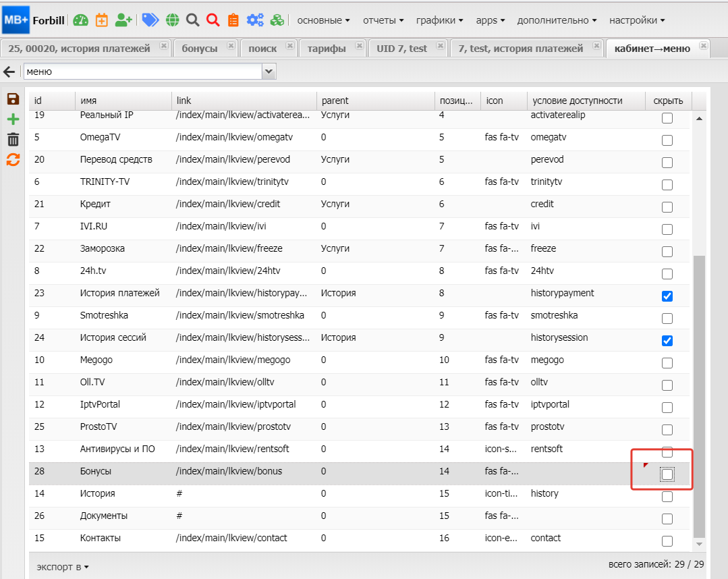Screen dimensions: 728x579
Task: Click the save floppy disk icon
Action: [x=13, y=99]
